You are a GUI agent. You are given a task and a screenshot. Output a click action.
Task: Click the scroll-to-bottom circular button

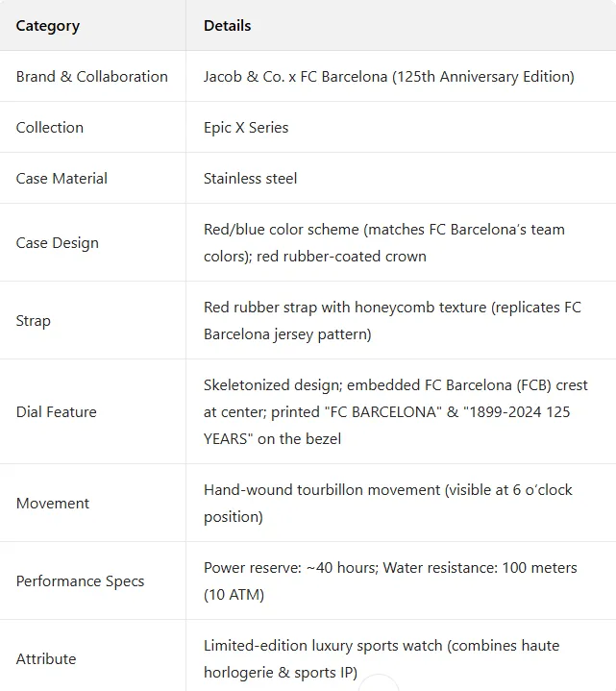pyautogui.click(x=379, y=684)
